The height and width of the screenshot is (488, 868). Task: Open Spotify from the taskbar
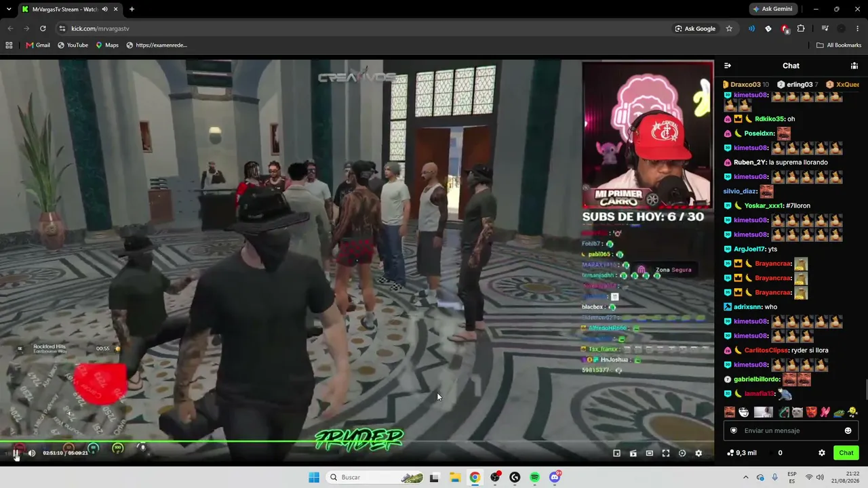[534, 477]
